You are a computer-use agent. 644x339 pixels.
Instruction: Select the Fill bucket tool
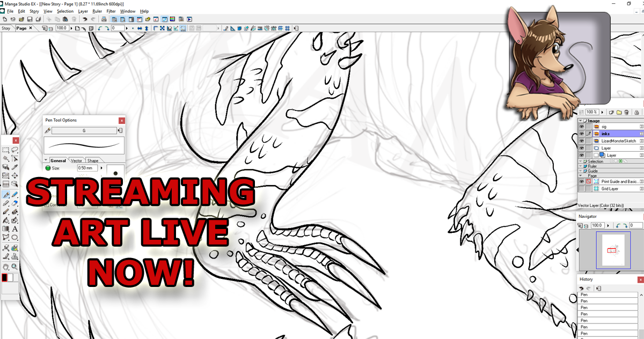coord(5,220)
